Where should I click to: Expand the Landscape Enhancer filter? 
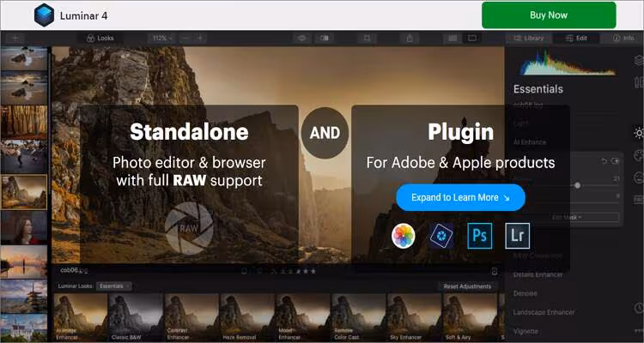point(544,312)
